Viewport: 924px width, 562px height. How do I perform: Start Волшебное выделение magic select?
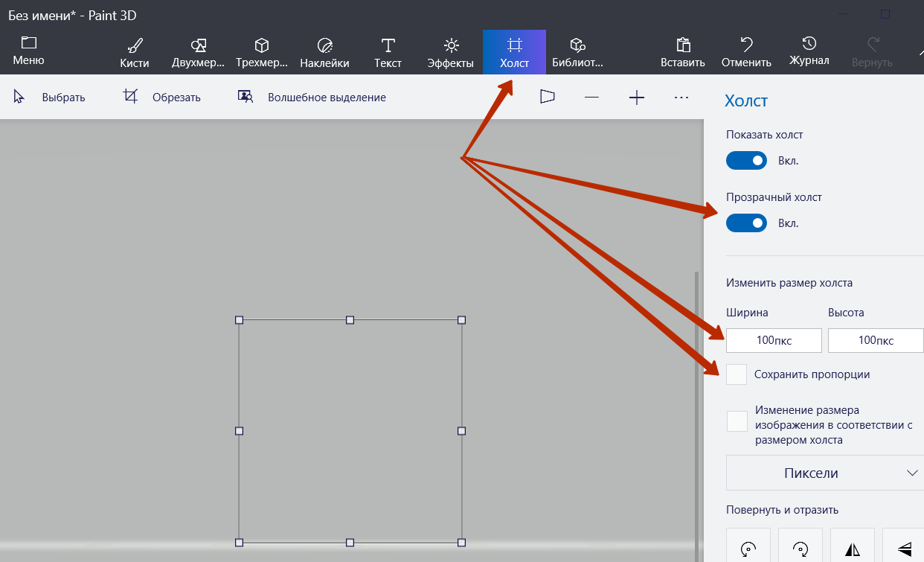click(312, 97)
